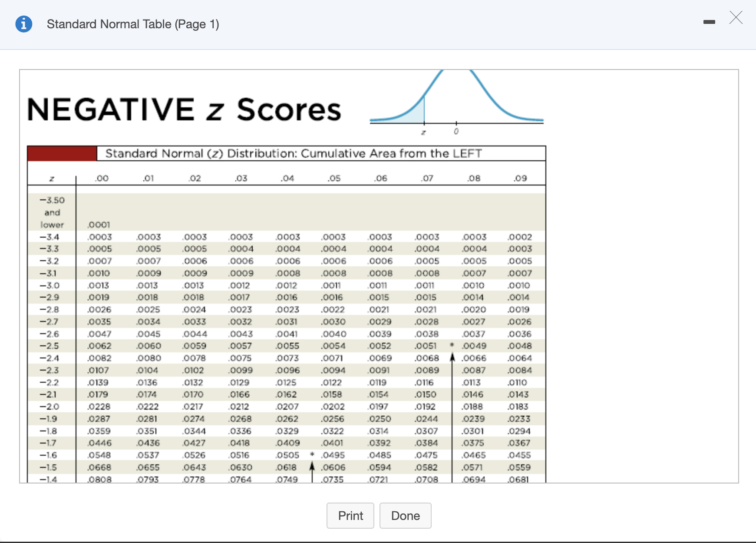Click value .0287 in the −1.9 row
This screenshot has width=756, height=543.
tap(99, 419)
